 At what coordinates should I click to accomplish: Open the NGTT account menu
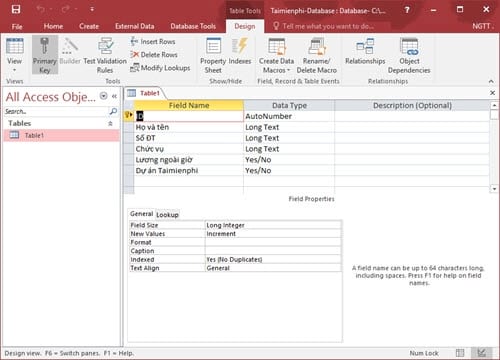(x=483, y=26)
